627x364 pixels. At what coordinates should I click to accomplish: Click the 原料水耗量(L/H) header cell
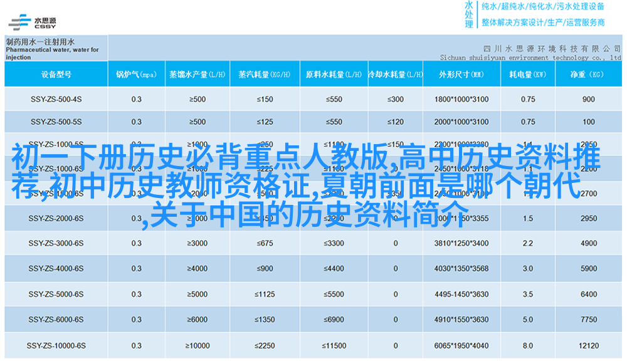[x=332, y=75]
